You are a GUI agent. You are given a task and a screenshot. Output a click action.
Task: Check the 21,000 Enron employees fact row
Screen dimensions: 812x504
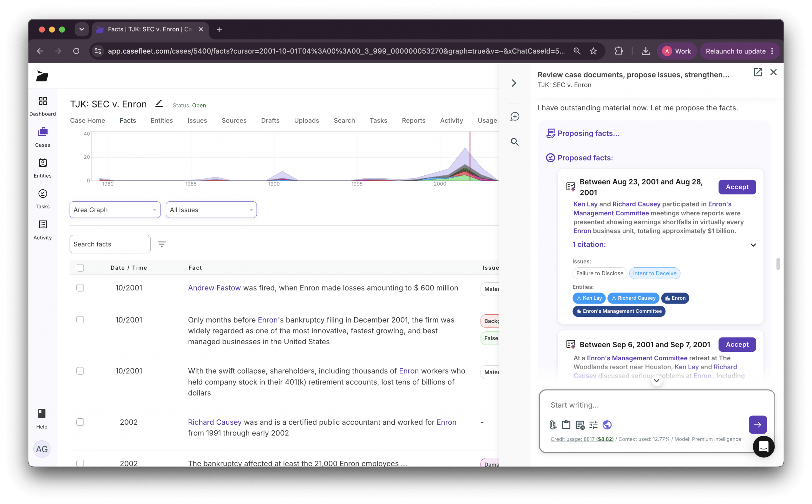(80, 463)
